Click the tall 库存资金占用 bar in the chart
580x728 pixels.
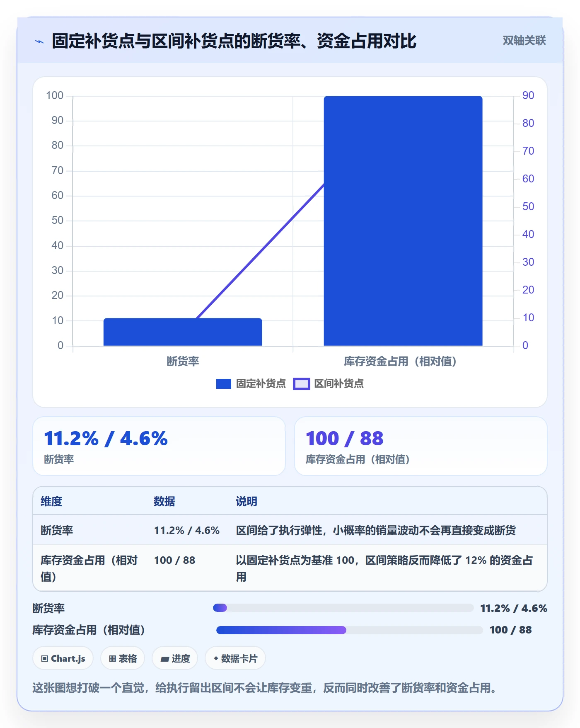403,221
